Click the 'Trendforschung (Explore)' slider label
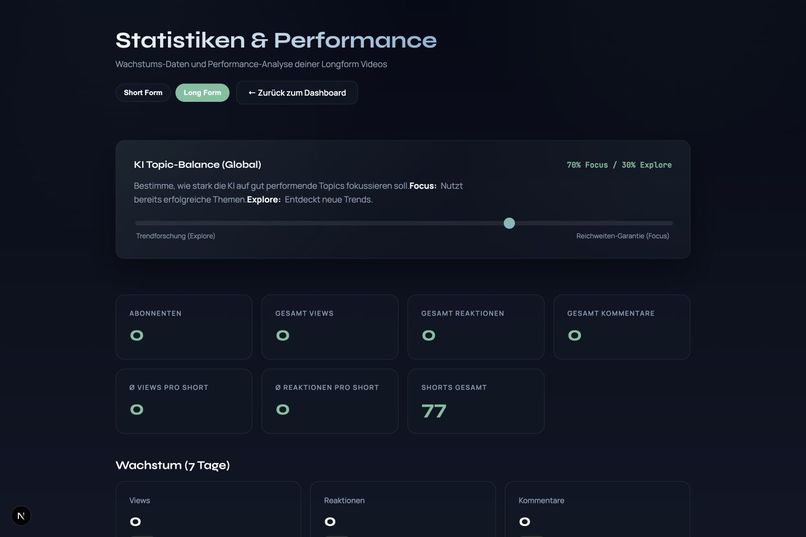The image size is (806, 537). [x=175, y=236]
